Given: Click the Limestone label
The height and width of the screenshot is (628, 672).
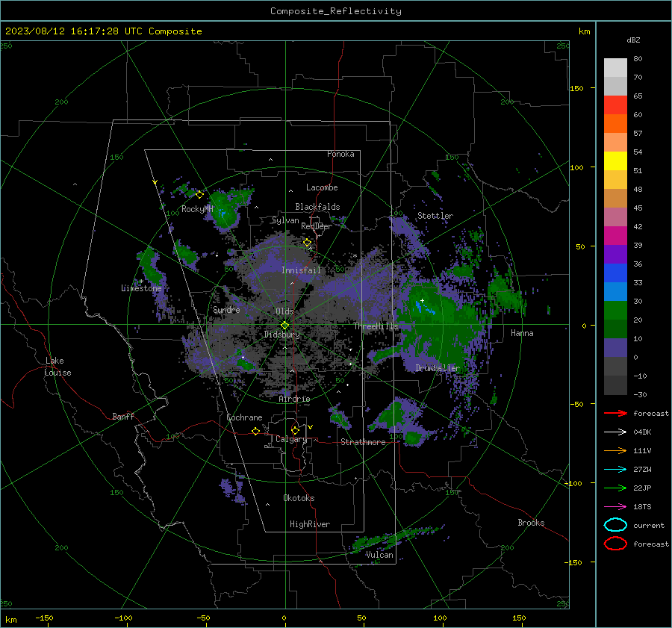Looking at the screenshot, I should [x=141, y=288].
